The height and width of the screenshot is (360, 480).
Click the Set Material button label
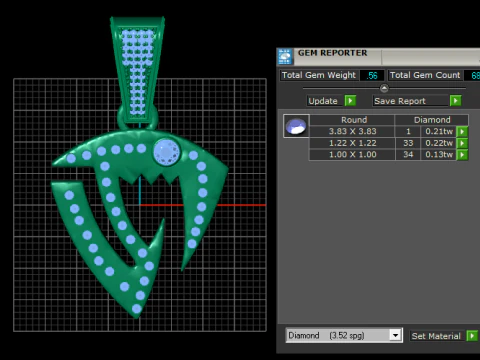436,336
